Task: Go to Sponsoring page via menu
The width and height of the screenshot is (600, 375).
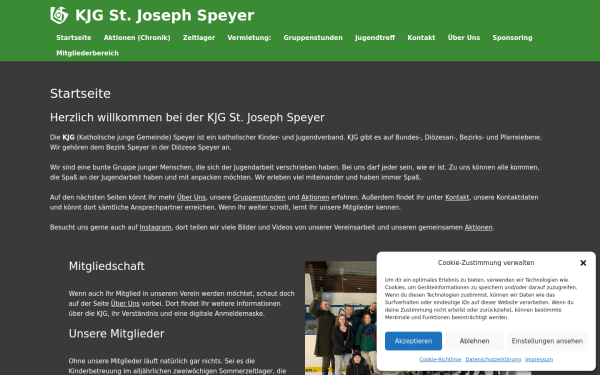Action: pyautogui.click(x=512, y=38)
